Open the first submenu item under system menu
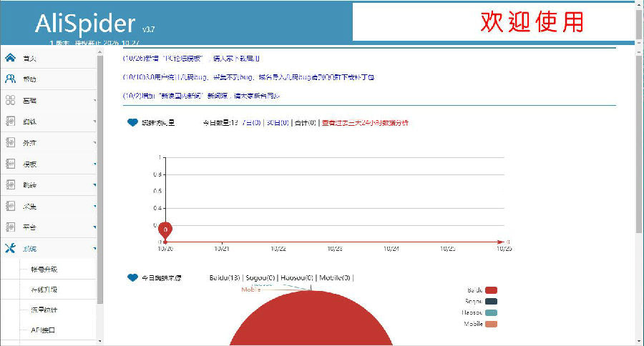Viewport: 644px width, 346px height. click(x=43, y=270)
